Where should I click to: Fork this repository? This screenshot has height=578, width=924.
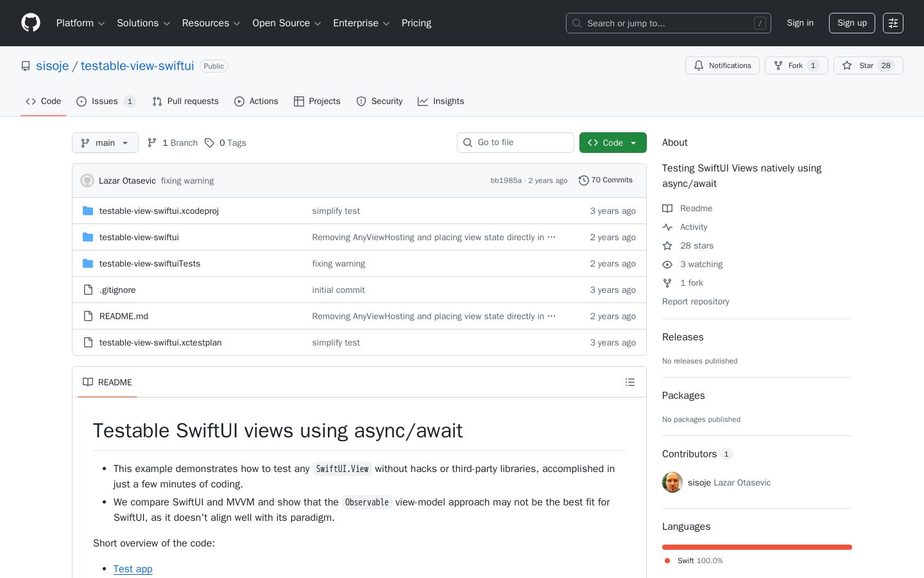click(796, 66)
